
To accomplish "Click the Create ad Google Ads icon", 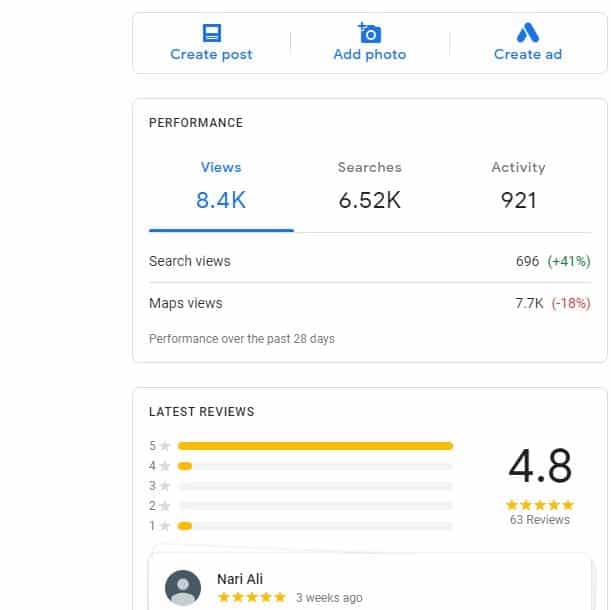I will pos(528,33).
